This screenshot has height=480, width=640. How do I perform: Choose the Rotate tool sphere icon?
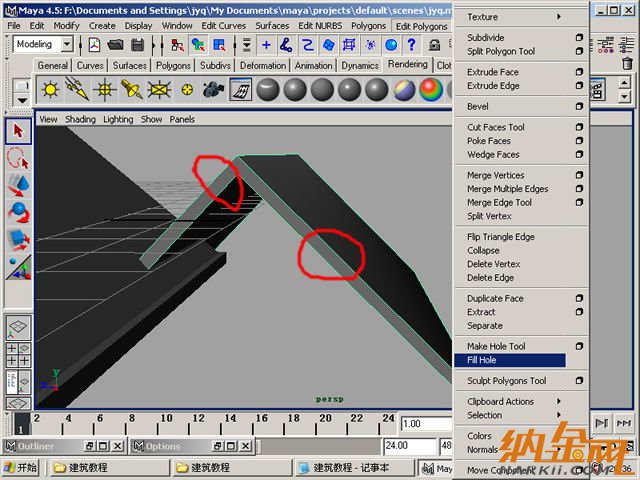(x=18, y=212)
